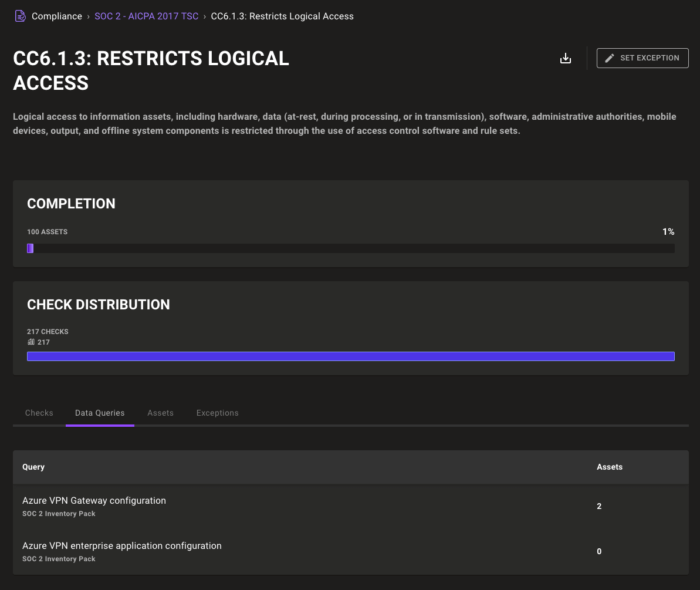700x590 pixels.
Task: Open the Exceptions tab
Action: click(x=217, y=413)
